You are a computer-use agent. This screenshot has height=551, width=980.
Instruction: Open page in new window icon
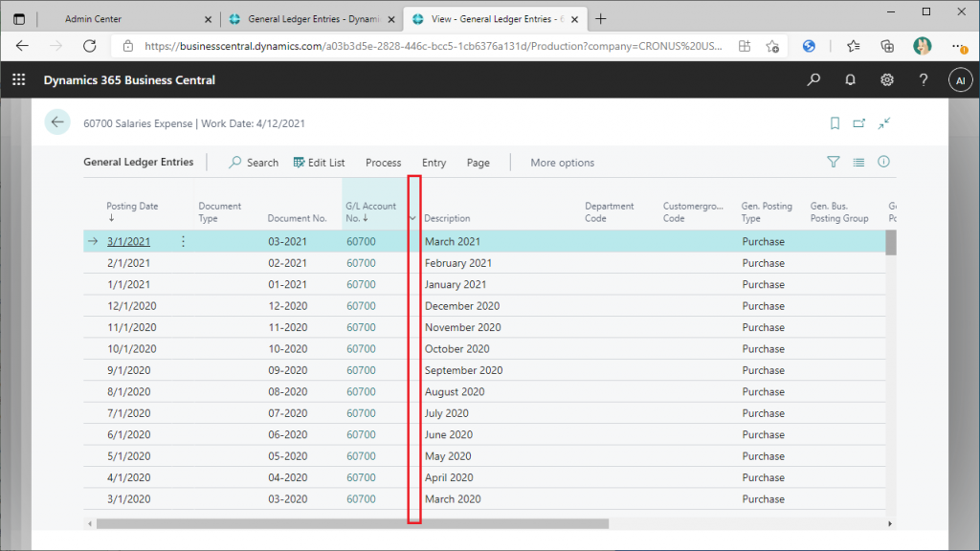(x=859, y=123)
